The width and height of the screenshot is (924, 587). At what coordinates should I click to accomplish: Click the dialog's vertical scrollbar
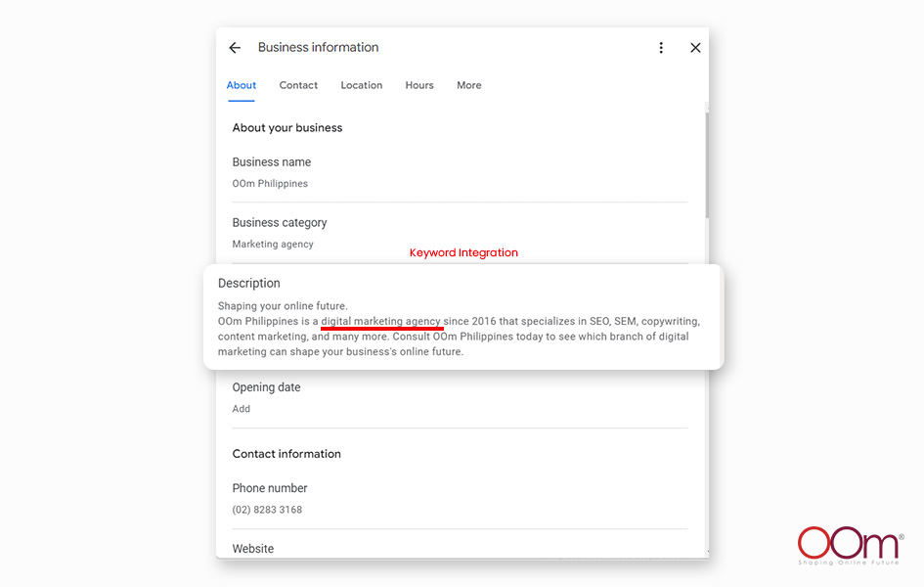pyautogui.click(x=706, y=166)
